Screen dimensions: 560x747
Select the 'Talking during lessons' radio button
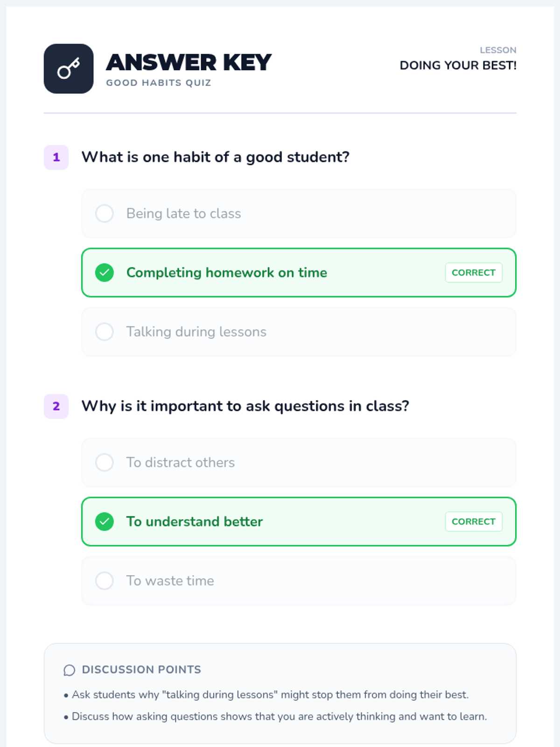click(105, 332)
